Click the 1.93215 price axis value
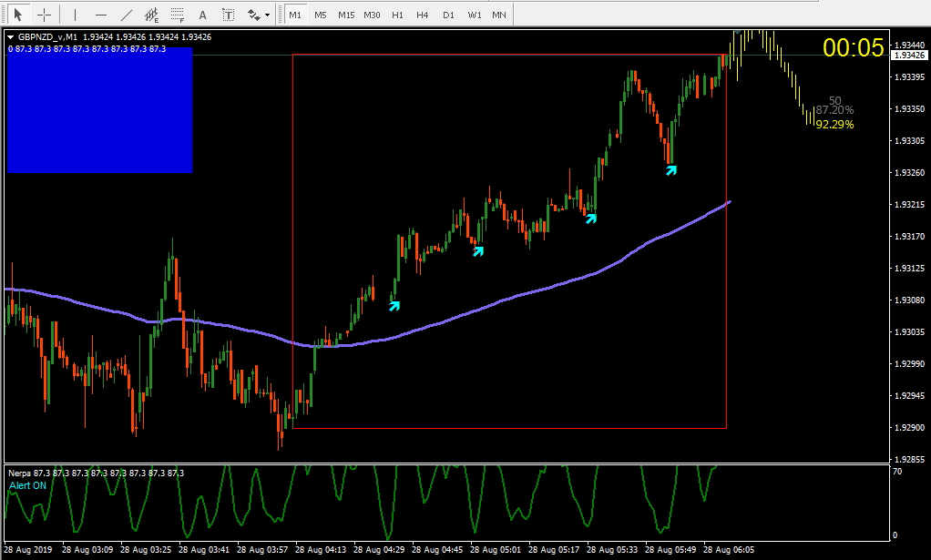 pyautogui.click(x=910, y=205)
